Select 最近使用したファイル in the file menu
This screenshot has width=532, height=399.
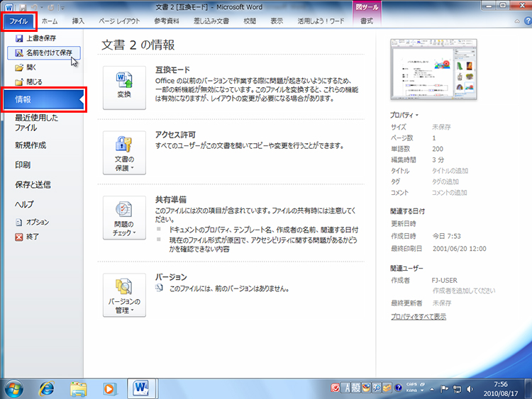36,123
